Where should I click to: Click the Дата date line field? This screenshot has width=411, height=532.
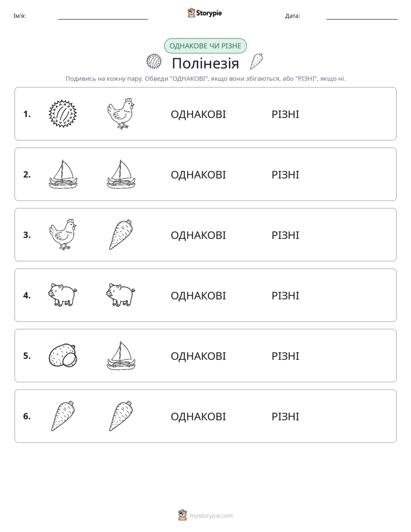tap(362, 16)
